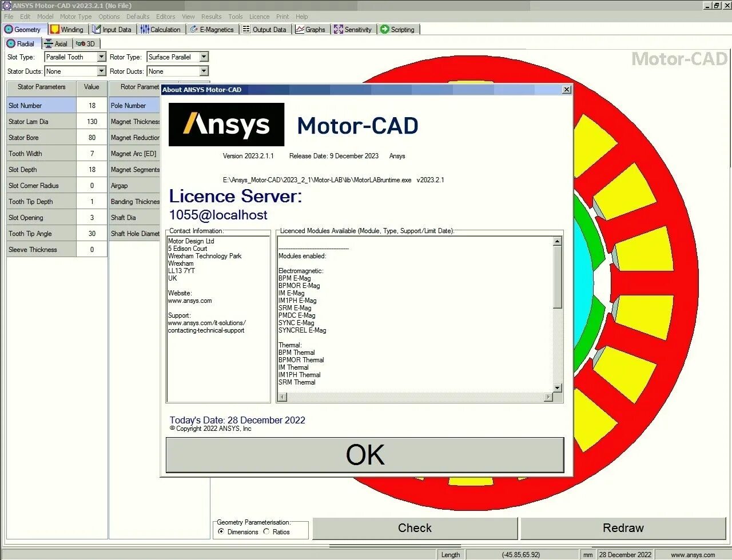Click SYNCREL E-Mag in modules list

[x=302, y=330]
